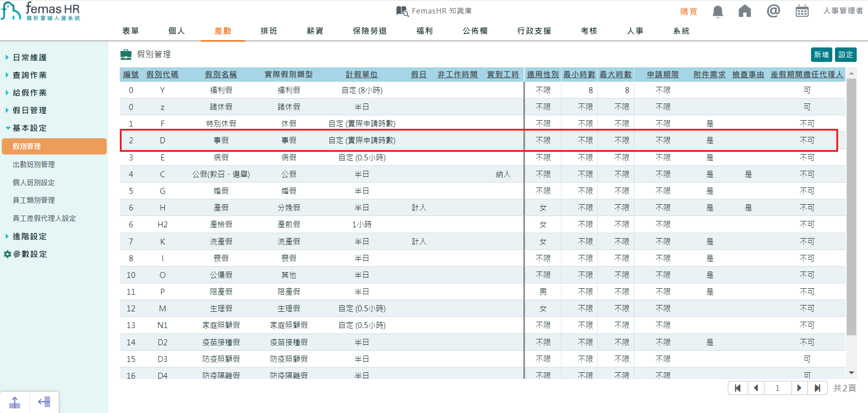The width and height of the screenshot is (868, 413).
Task: Click the 設定 button at the top right
Action: point(846,54)
